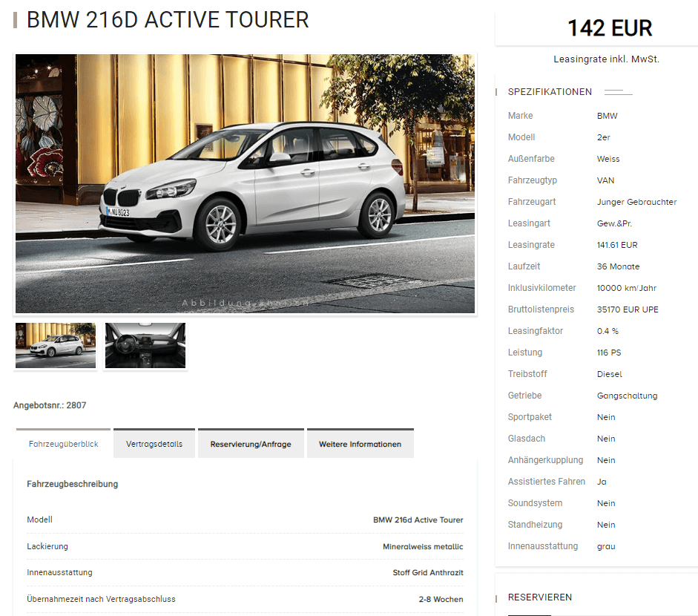The image size is (698, 616).
Task: Click the main BMW Active Tourer photo
Action: point(245,183)
